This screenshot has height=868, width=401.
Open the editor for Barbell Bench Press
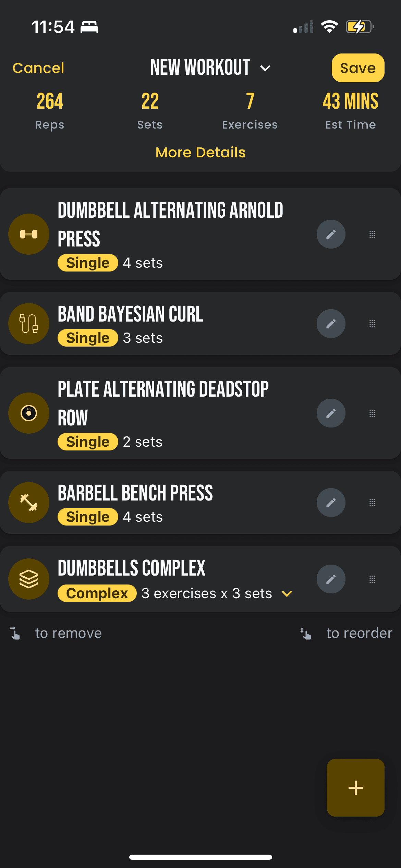point(331,503)
